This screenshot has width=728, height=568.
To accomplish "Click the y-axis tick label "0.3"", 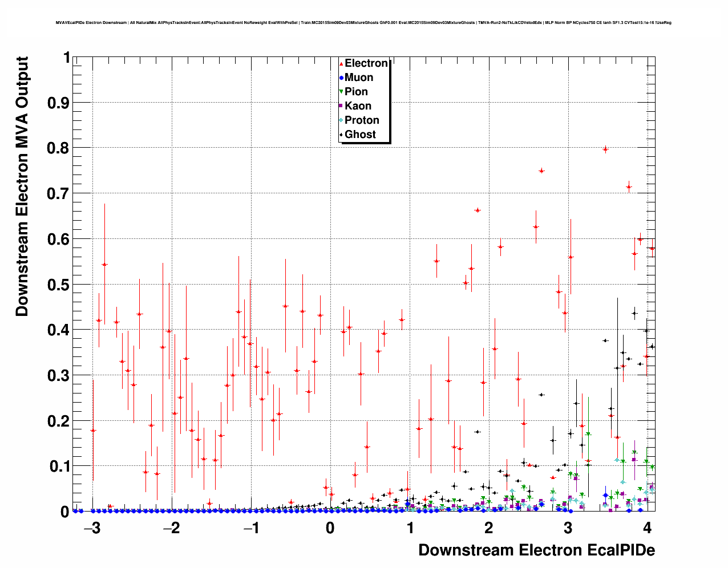I will pyautogui.click(x=59, y=376).
